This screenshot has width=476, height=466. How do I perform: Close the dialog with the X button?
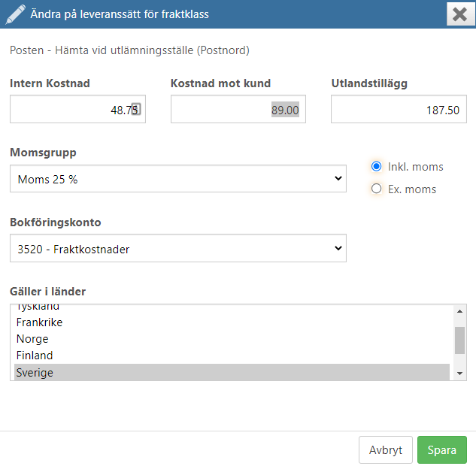(460, 14)
